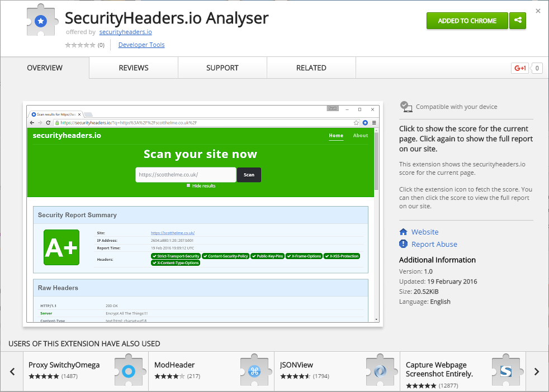
Task: Open the Developer Tools link
Action: tap(141, 45)
